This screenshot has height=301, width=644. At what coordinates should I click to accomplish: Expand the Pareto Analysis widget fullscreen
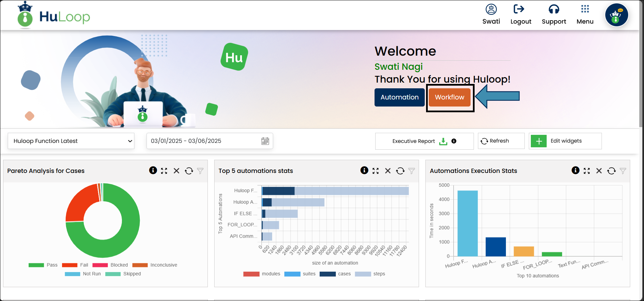pyautogui.click(x=164, y=171)
